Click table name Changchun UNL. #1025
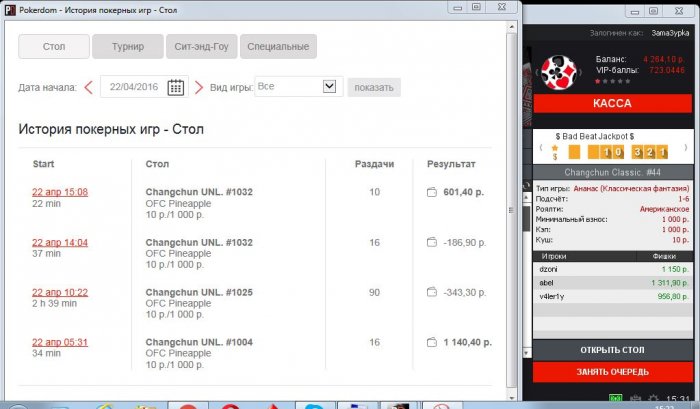This screenshot has width=700, height=409. tap(199, 292)
